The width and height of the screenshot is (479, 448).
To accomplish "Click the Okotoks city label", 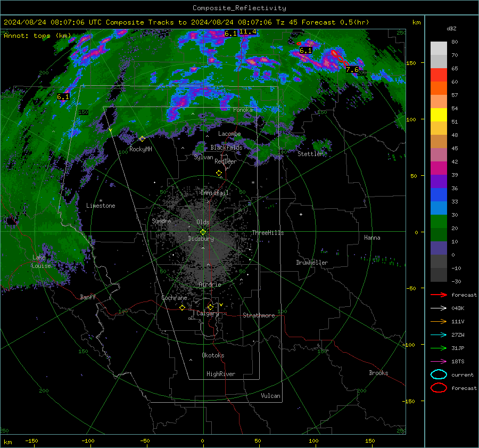I will tap(213, 355).
